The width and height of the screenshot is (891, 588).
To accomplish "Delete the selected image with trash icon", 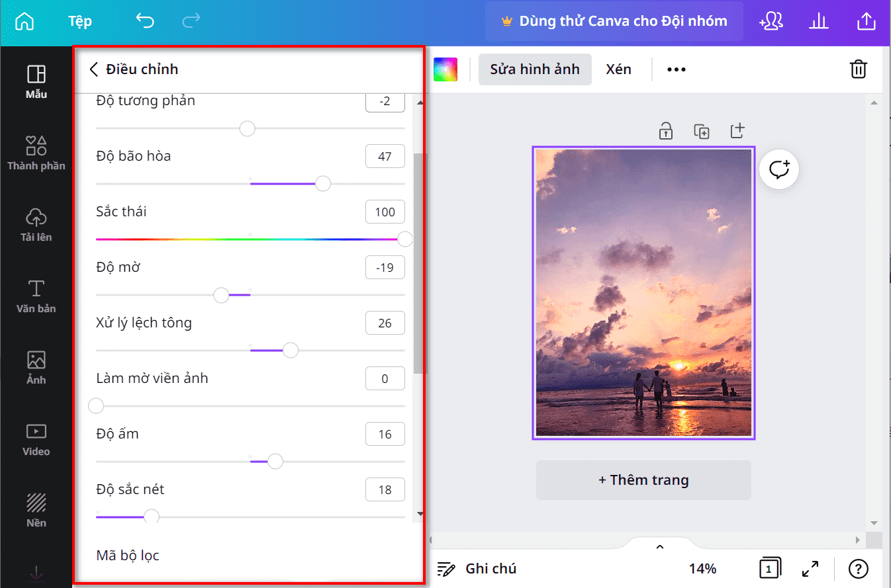I will (858, 69).
